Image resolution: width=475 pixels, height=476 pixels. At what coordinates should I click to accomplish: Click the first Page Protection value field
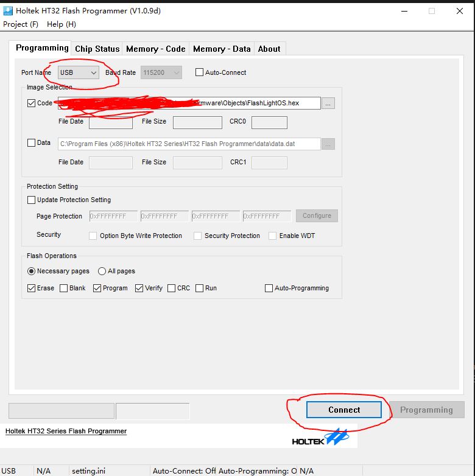pos(113,216)
